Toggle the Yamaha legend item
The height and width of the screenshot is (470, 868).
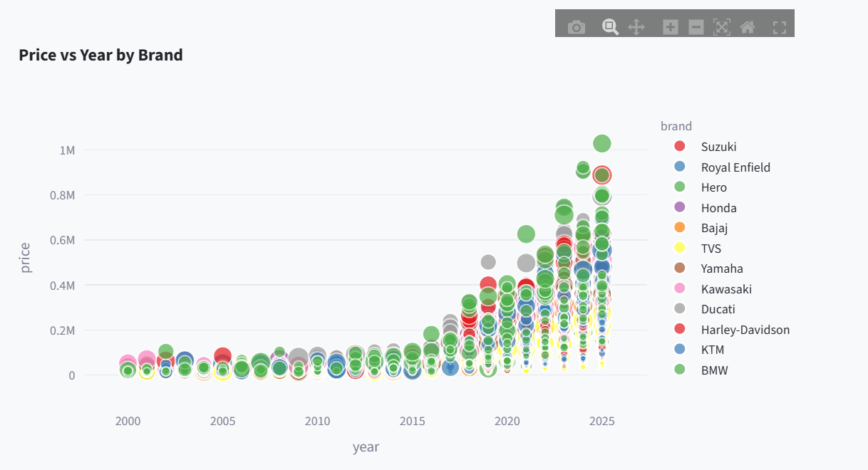coord(722,268)
